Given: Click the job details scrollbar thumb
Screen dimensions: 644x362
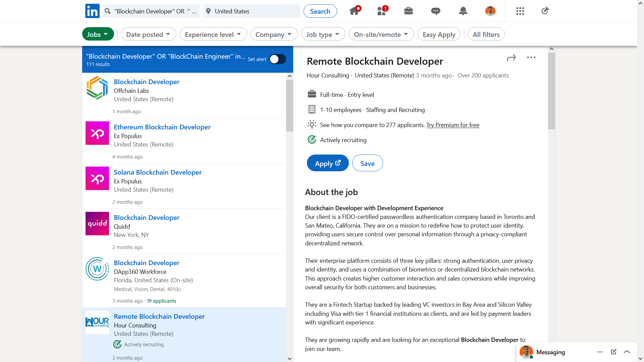Looking at the screenshot, I should 551,91.
